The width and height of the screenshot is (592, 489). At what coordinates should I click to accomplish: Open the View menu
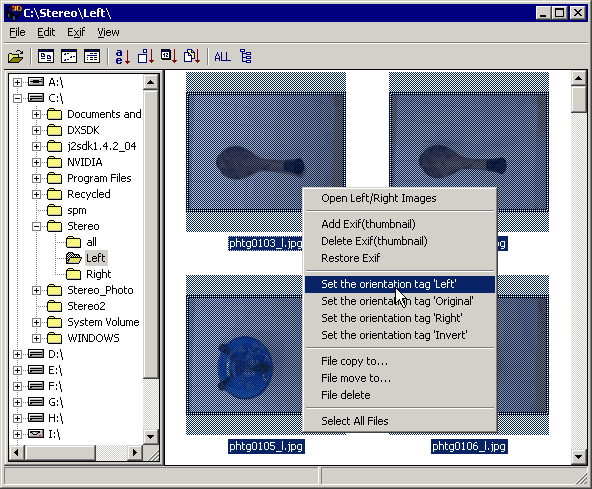point(108,32)
